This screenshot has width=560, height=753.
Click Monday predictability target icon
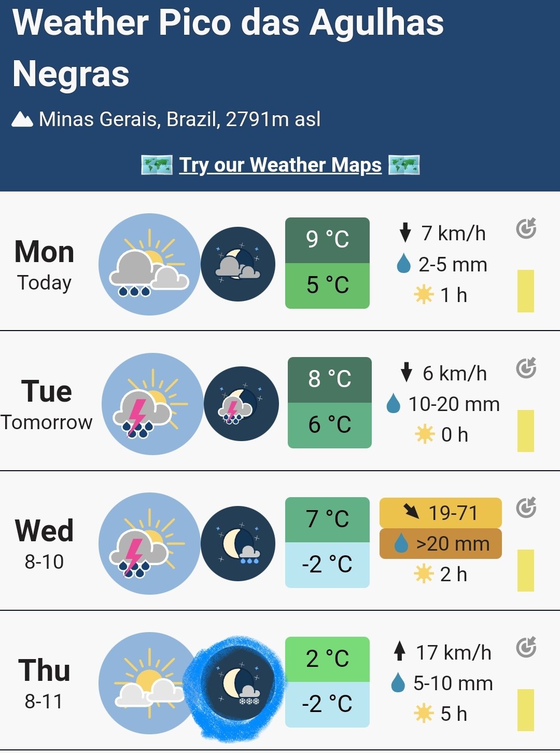526,228
